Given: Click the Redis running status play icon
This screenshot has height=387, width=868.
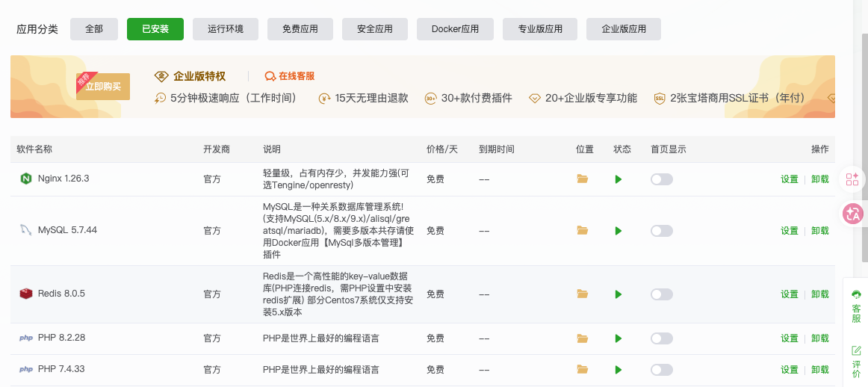Looking at the screenshot, I should (x=618, y=294).
